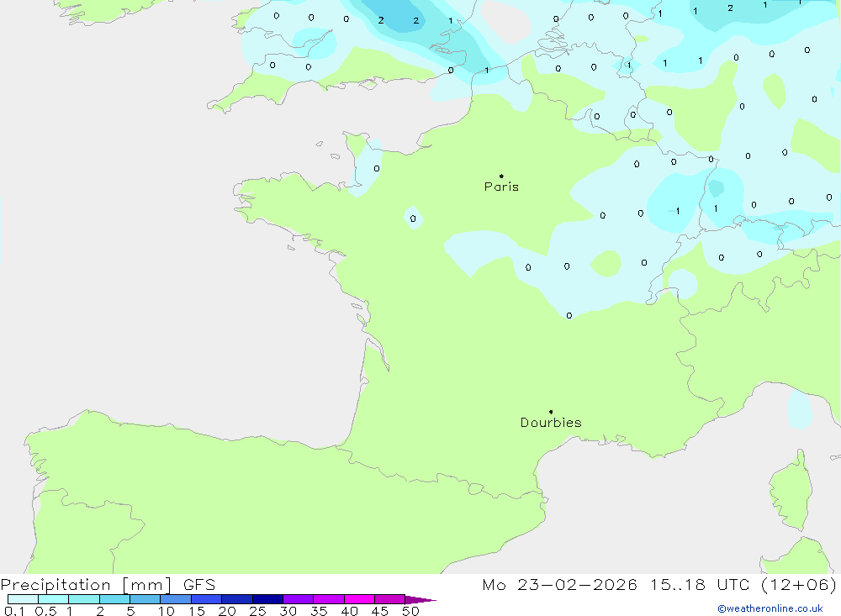Click the legend label '0.5'
This screenshot has width=841, height=616.
[x=45, y=611]
